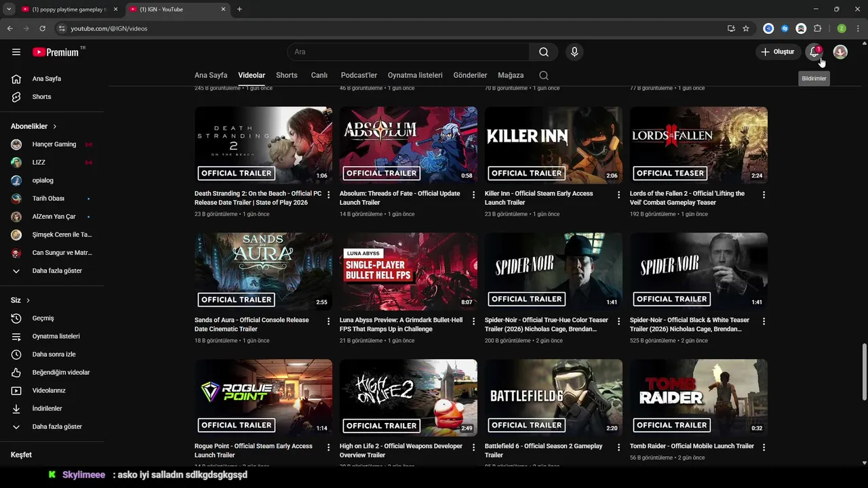Image resolution: width=868 pixels, height=488 pixels.
Task: Expand the Siz section
Action: point(20,300)
